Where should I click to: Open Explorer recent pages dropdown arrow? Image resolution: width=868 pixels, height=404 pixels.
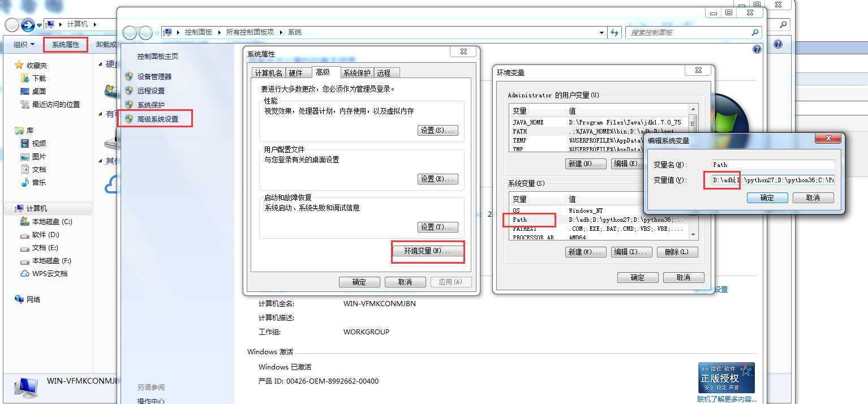[x=39, y=25]
